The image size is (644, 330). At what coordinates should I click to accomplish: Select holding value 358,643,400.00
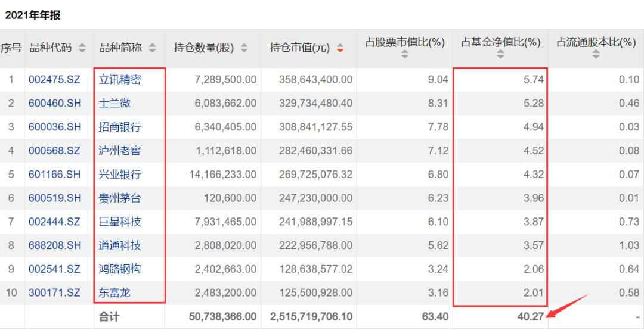(315, 80)
